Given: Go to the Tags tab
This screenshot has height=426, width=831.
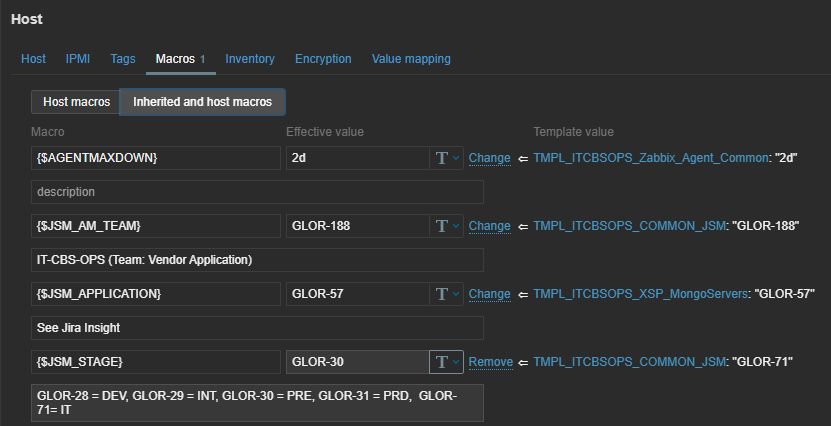Looking at the screenshot, I should [x=123, y=59].
